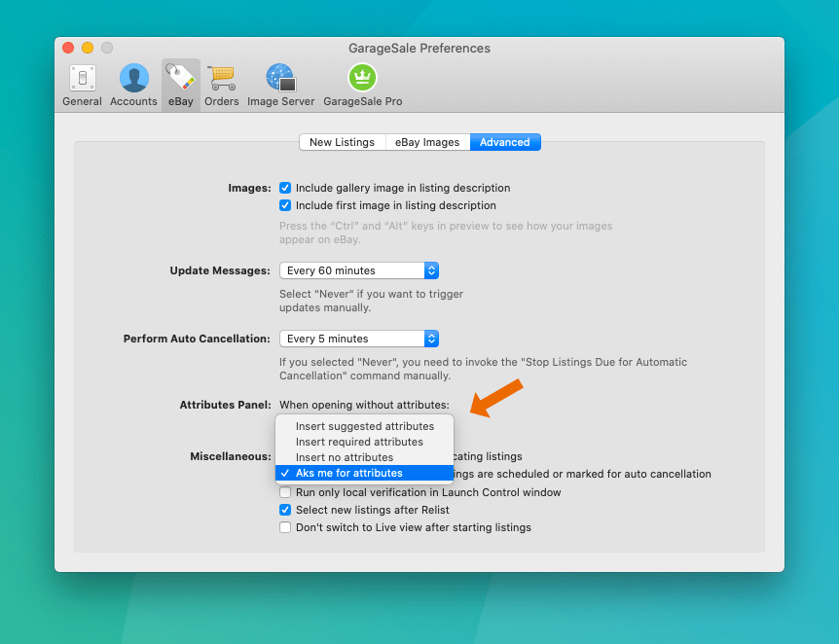
Task: Switch to the New Listings tab
Action: point(342,142)
